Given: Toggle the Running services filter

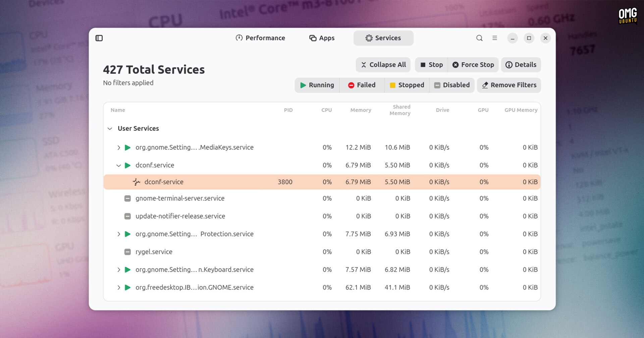Looking at the screenshot, I should coord(317,85).
